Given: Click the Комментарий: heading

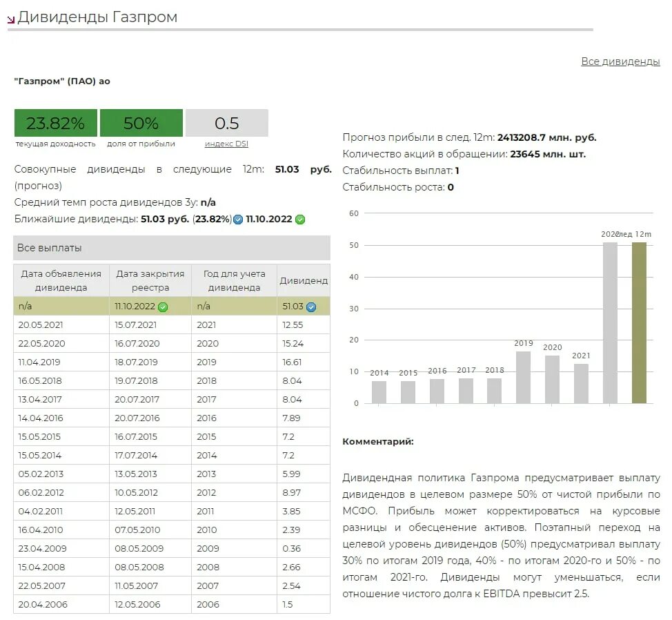Looking at the screenshot, I should pyautogui.click(x=378, y=442).
